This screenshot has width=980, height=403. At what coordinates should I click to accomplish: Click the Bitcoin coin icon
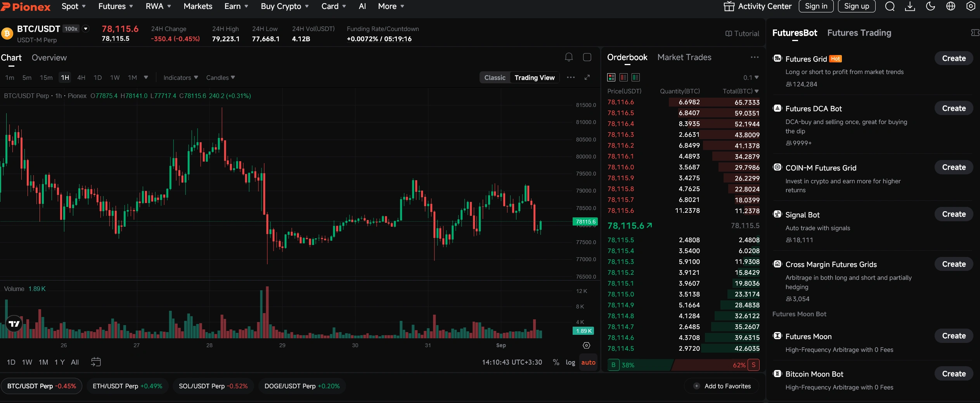pyautogui.click(x=7, y=34)
